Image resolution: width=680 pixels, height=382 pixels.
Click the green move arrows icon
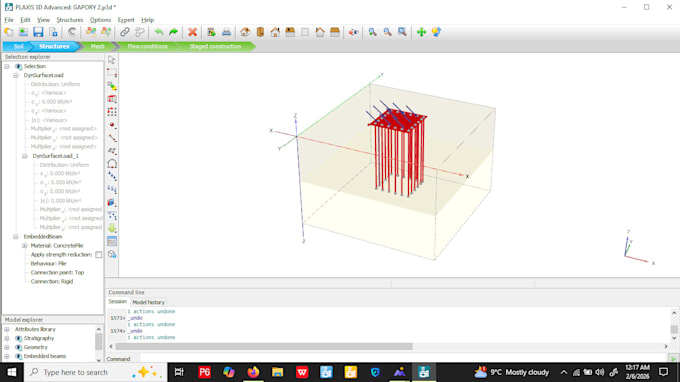pos(421,32)
